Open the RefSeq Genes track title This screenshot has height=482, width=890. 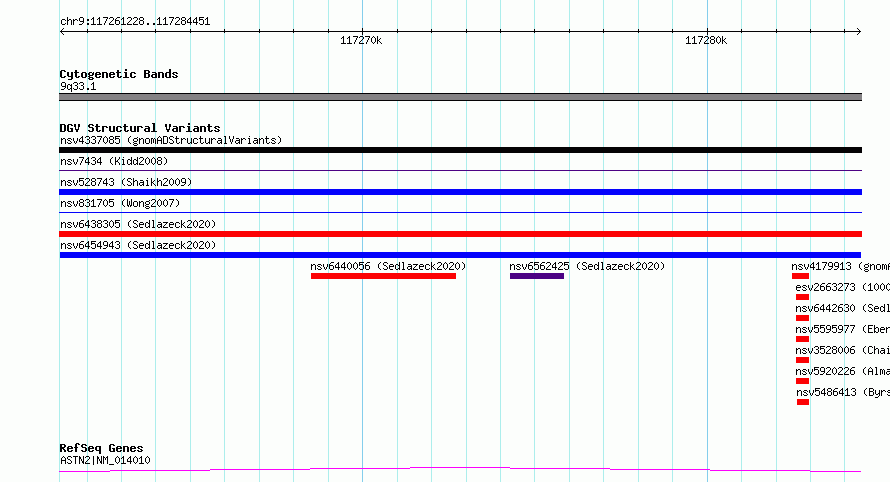click(x=102, y=448)
